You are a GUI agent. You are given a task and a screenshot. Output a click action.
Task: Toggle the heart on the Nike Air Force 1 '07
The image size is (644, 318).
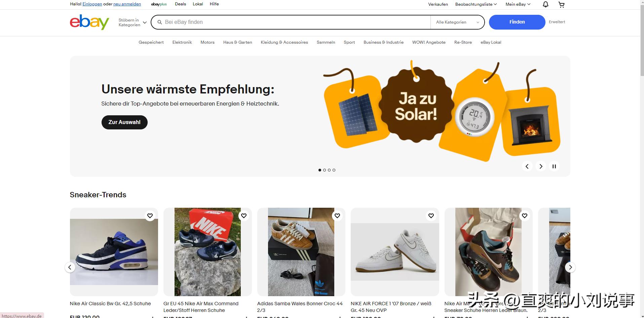pos(431,216)
